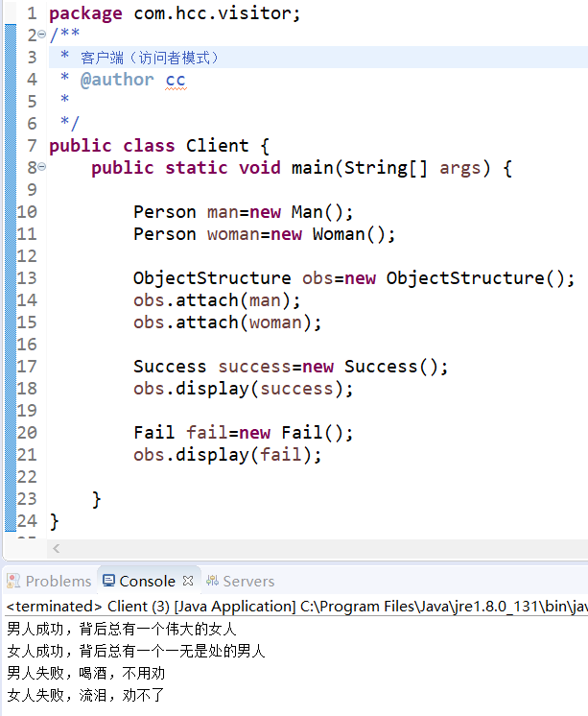This screenshot has height=716, width=588.
Task: Click the Console tab monitor icon
Action: click(x=108, y=581)
